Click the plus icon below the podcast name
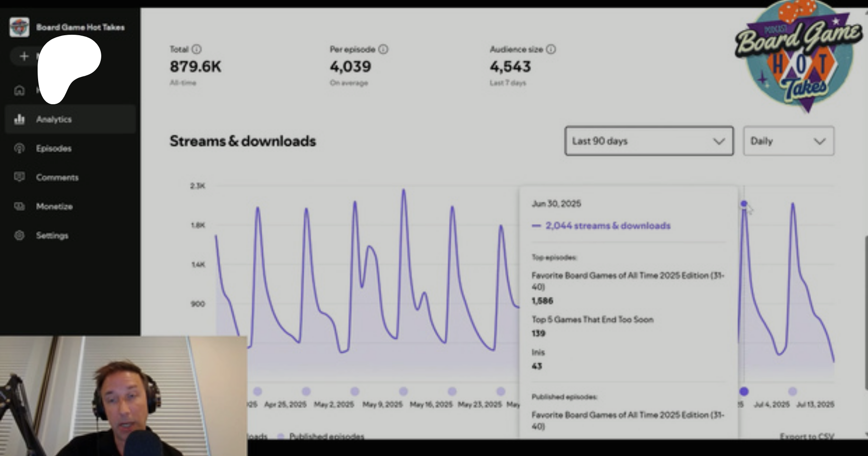The height and width of the screenshot is (456, 868). (x=24, y=56)
